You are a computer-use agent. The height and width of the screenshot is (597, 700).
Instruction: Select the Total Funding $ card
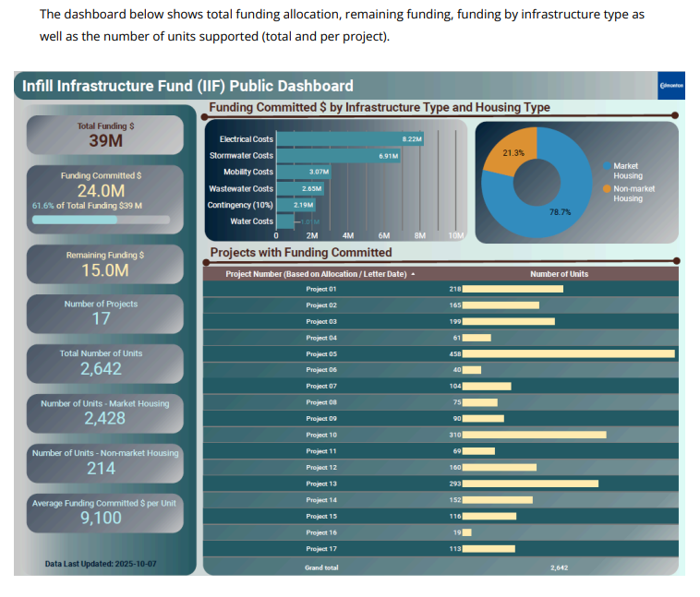(105, 134)
